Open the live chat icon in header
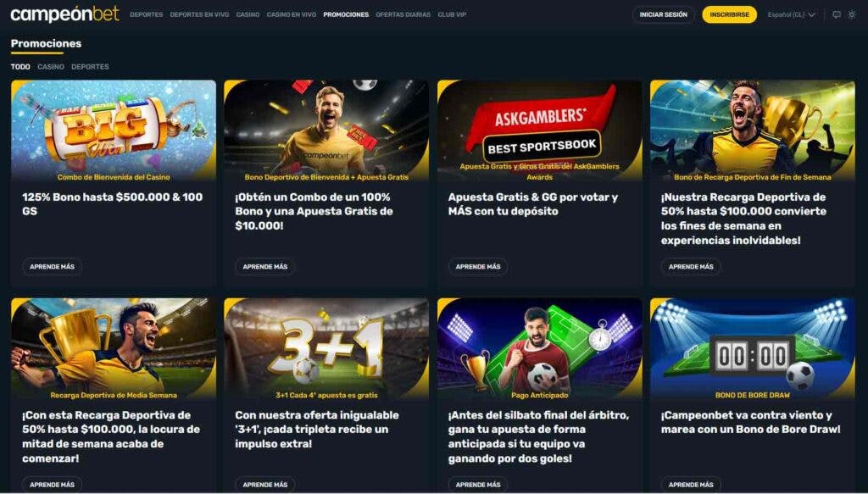This screenshot has height=494, width=868. (837, 15)
